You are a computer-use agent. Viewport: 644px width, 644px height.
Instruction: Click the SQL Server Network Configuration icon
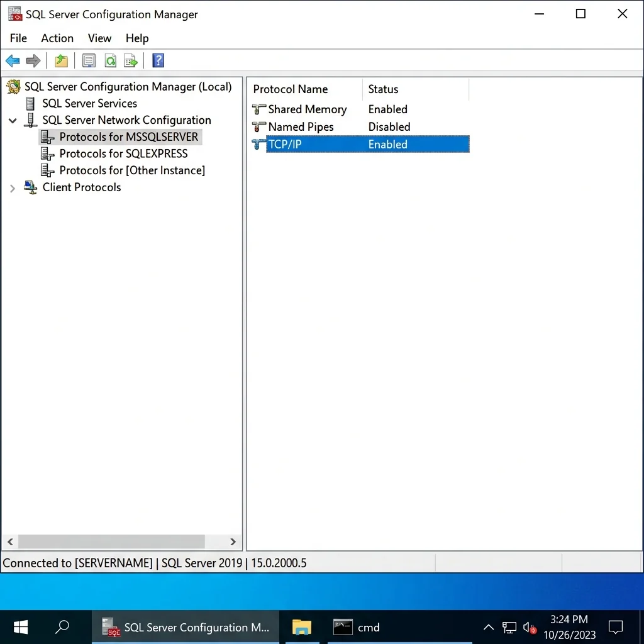tap(30, 120)
